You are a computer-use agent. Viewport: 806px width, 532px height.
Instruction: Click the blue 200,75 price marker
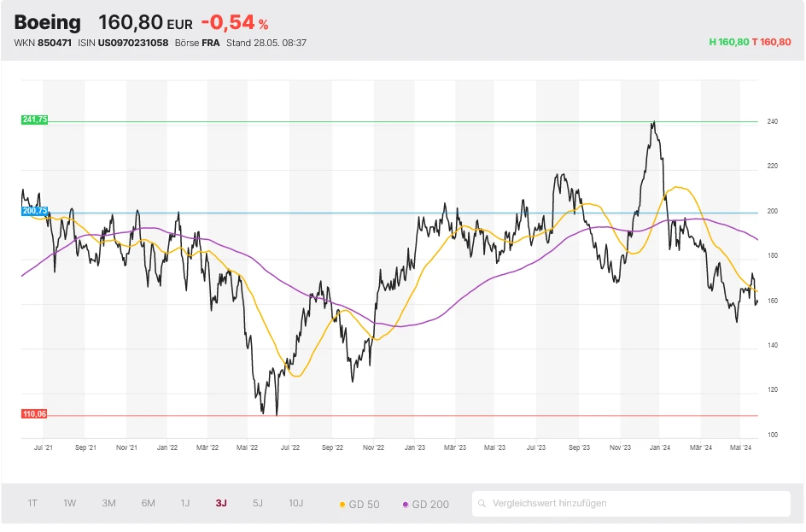(34, 210)
